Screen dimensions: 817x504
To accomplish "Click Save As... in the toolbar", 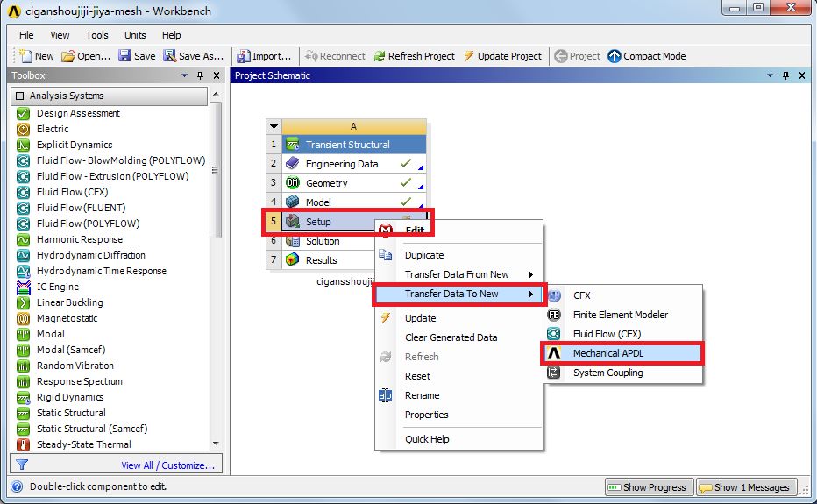I will 194,56.
